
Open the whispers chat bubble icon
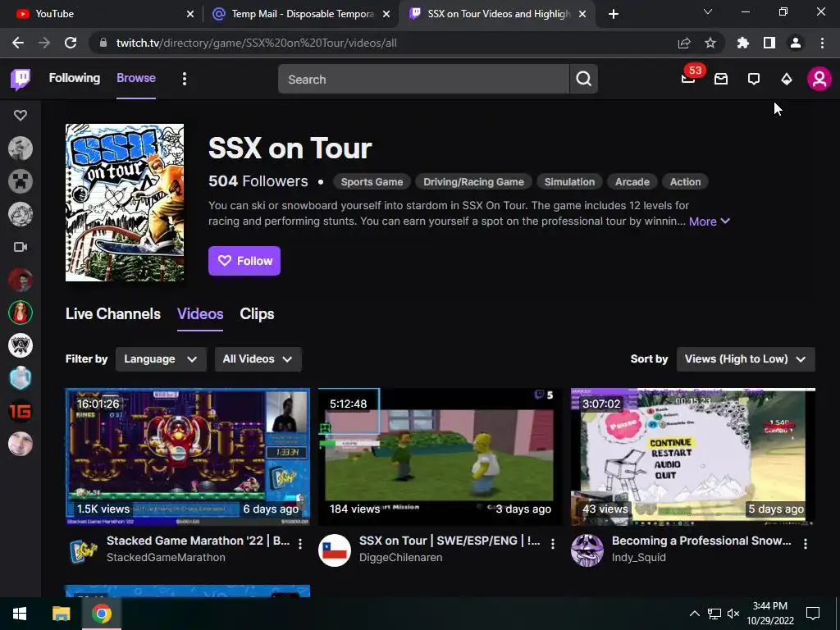pyautogui.click(x=754, y=80)
